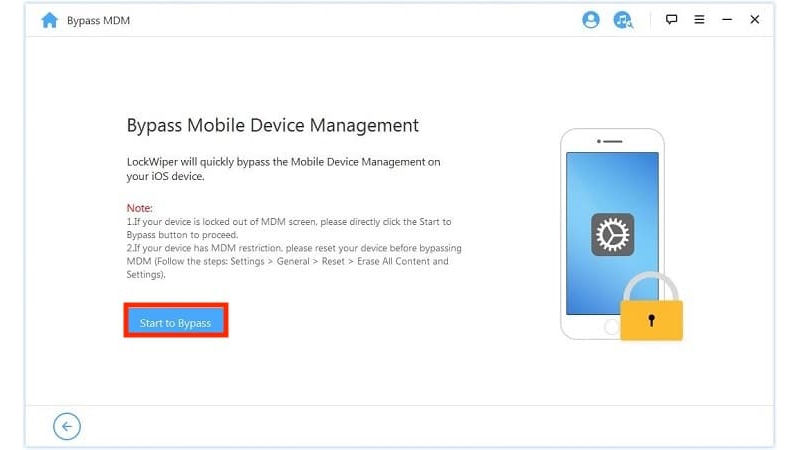Click the red Note: label
Viewport: 800px width, 450px height.
139,208
